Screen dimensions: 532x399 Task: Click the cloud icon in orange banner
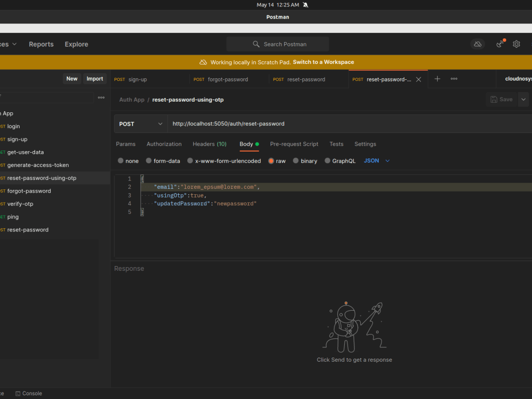[203, 62]
